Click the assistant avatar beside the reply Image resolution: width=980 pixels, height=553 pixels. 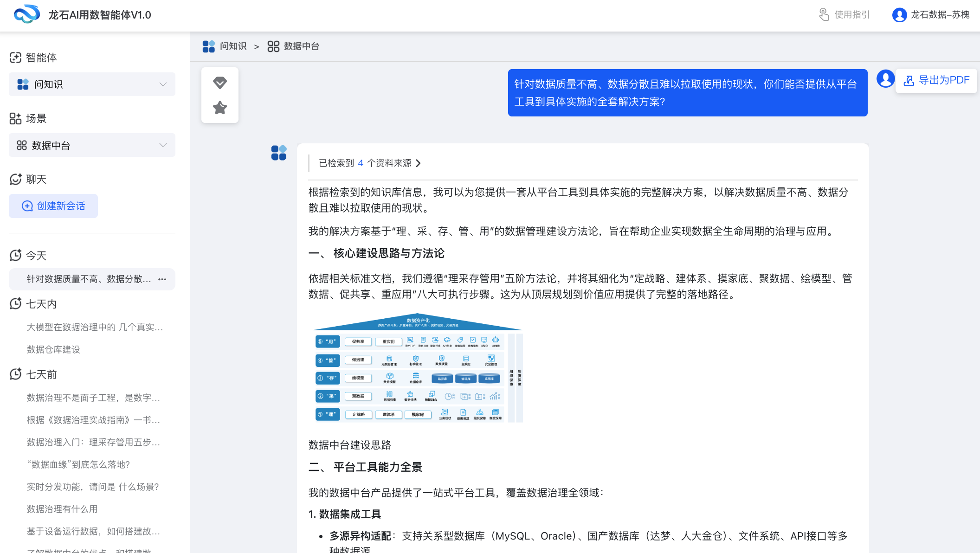(279, 154)
